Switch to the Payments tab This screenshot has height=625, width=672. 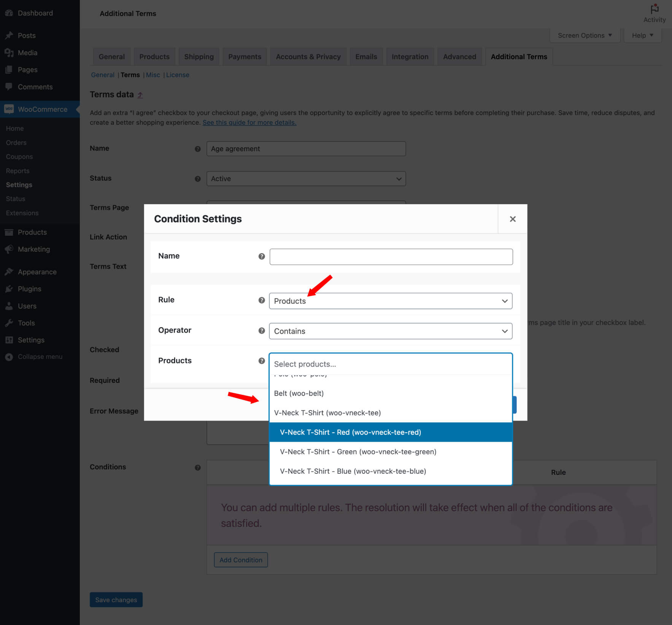pos(245,57)
